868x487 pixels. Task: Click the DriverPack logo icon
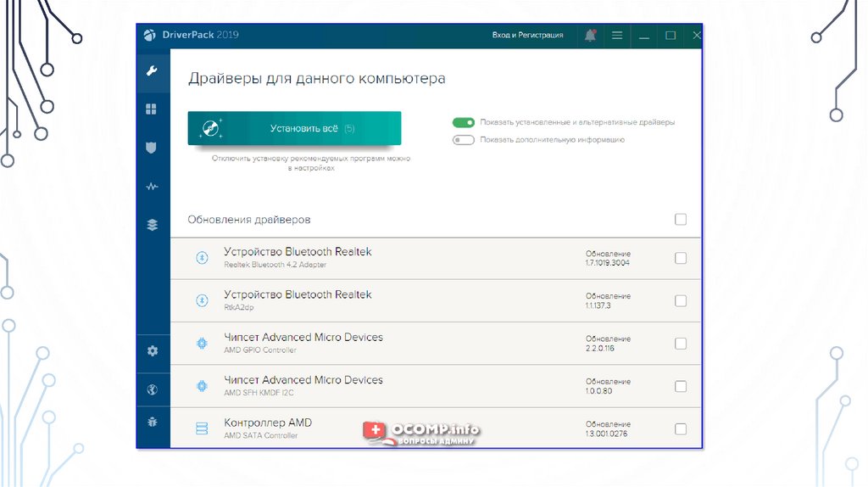tap(149, 36)
